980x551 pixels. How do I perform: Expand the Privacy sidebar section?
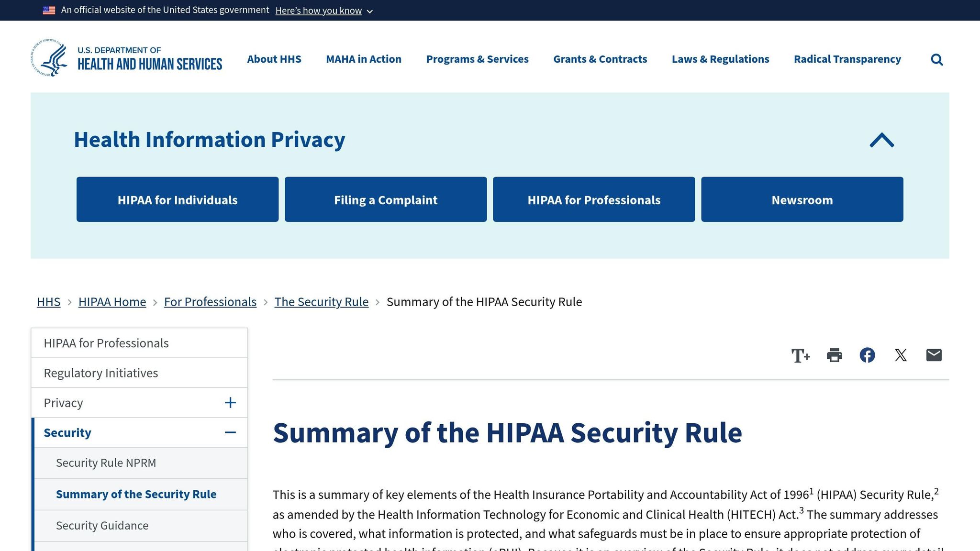tap(230, 403)
